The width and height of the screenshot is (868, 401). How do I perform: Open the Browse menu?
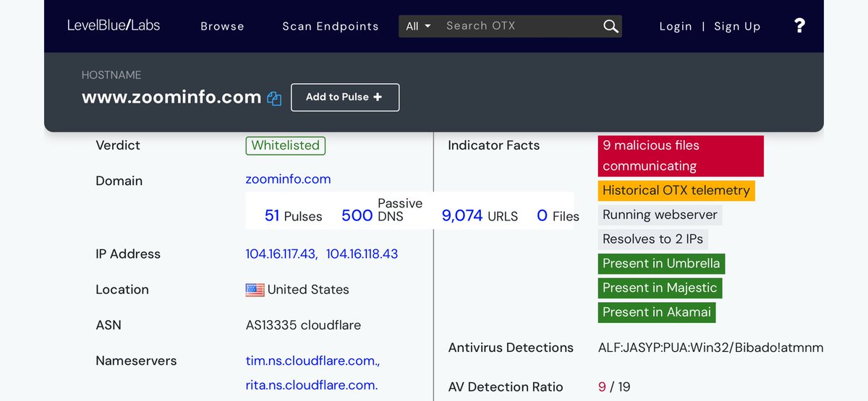(222, 26)
